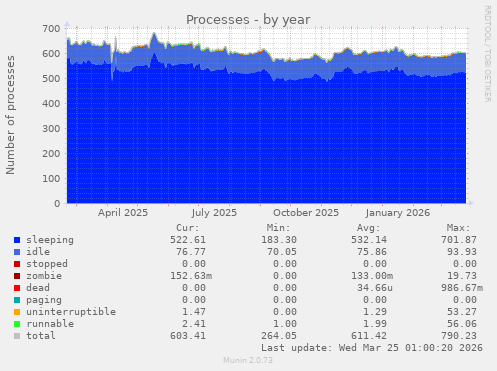Click runnable average value 1.99
The width and height of the screenshot is (497, 371).
click(375, 324)
